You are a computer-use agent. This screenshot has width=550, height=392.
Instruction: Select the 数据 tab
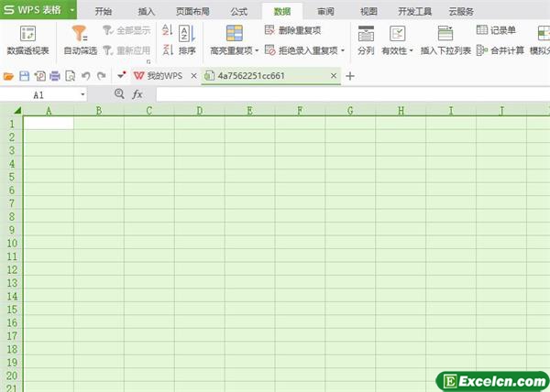pos(282,12)
